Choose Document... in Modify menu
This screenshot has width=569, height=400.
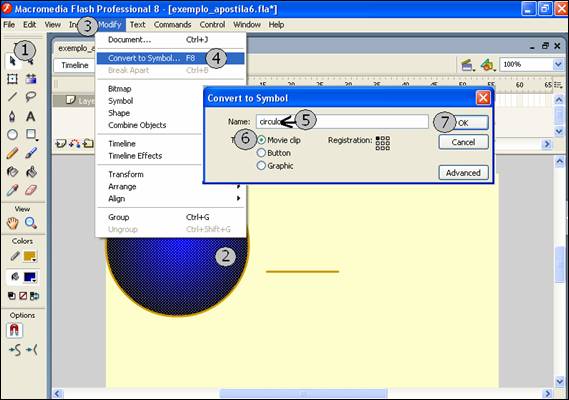[x=171, y=40]
